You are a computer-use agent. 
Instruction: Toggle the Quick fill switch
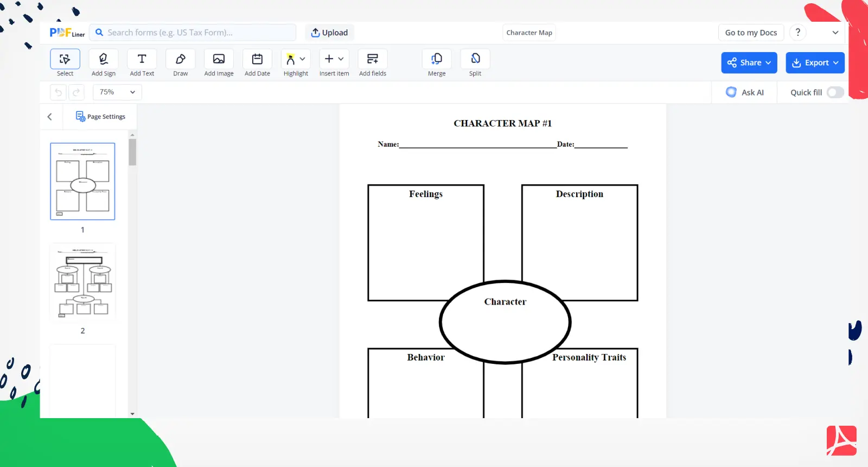(835, 92)
